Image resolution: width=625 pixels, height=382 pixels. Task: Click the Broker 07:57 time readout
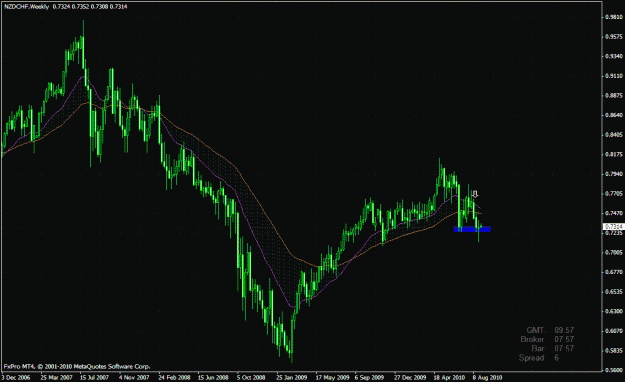[547, 339]
